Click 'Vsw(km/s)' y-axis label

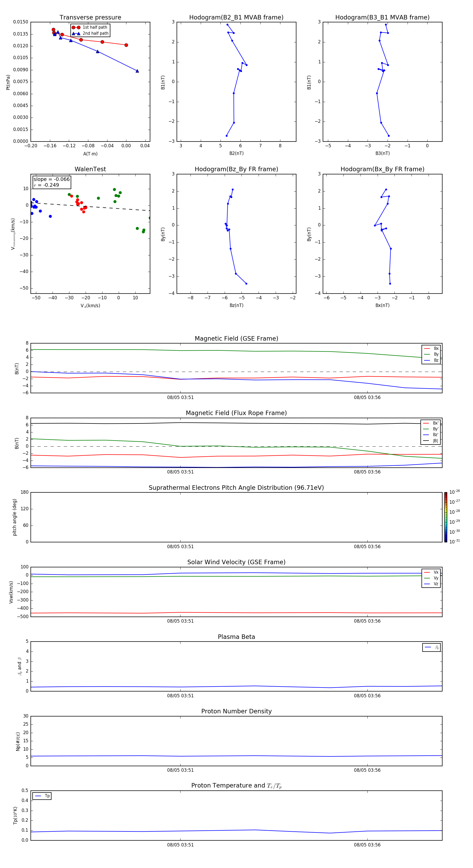(11, 592)
